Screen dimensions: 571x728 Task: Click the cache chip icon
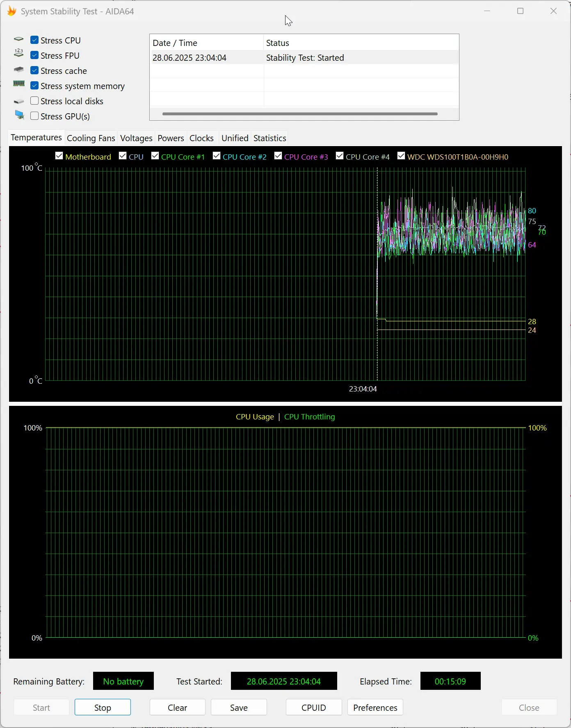(19, 70)
